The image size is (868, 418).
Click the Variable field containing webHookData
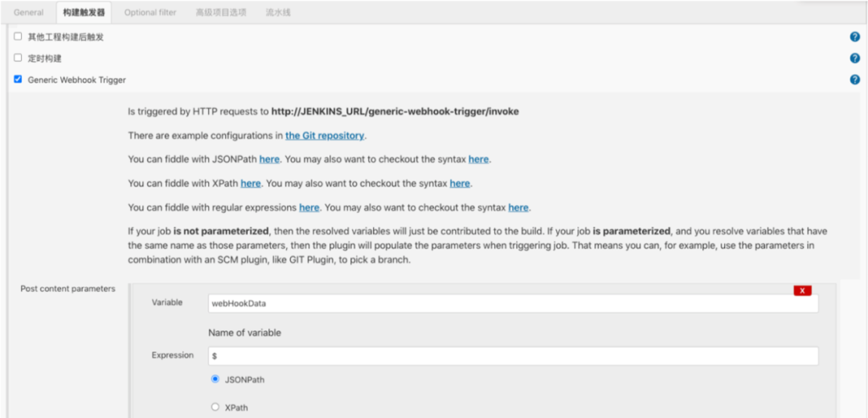click(x=513, y=303)
